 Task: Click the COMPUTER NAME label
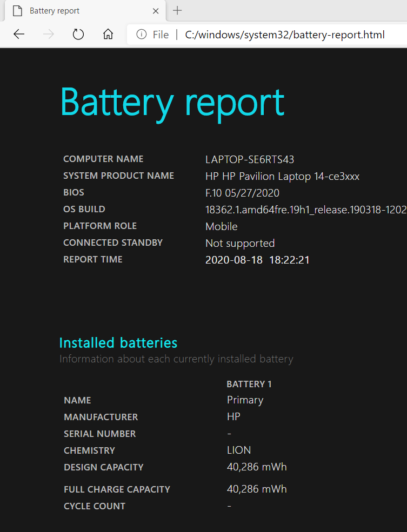[103, 159]
